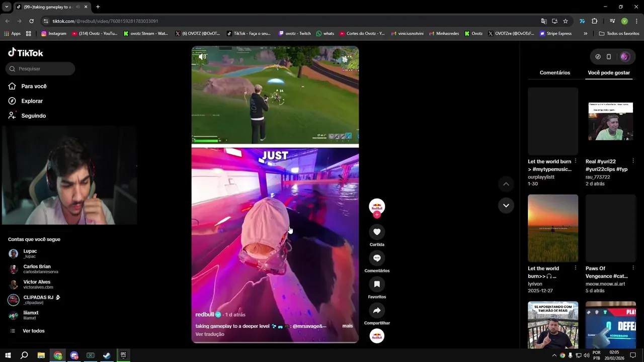Switch to the Comentários tab
Image resolution: width=644 pixels, height=362 pixels.
click(x=555, y=73)
